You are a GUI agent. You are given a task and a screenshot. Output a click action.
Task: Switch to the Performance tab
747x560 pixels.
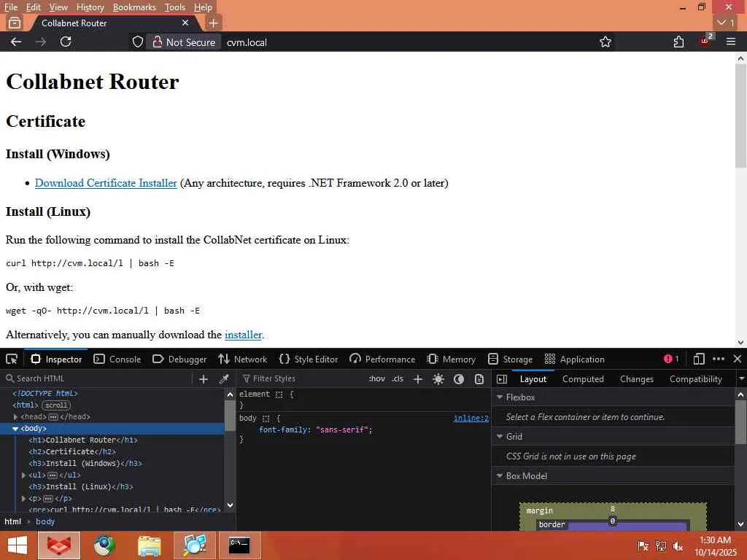pyautogui.click(x=382, y=359)
